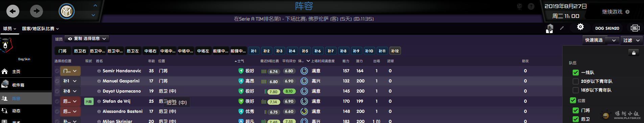Enable the 20岁以下青年队 checkbox

tap(575, 81)
